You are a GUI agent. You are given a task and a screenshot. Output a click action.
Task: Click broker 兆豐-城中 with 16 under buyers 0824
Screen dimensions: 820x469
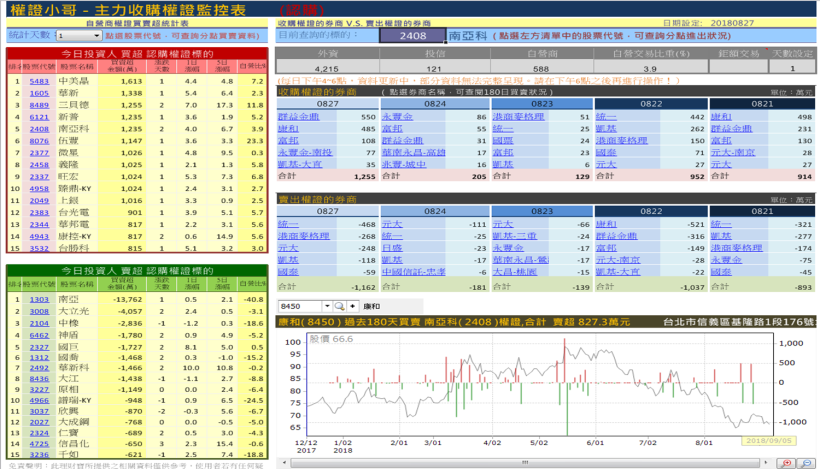404,164
